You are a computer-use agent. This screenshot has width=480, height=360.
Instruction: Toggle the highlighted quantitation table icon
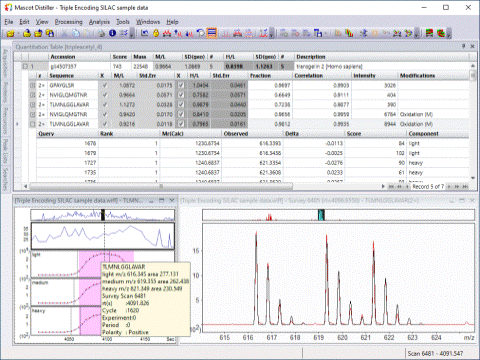coord(212,33)
